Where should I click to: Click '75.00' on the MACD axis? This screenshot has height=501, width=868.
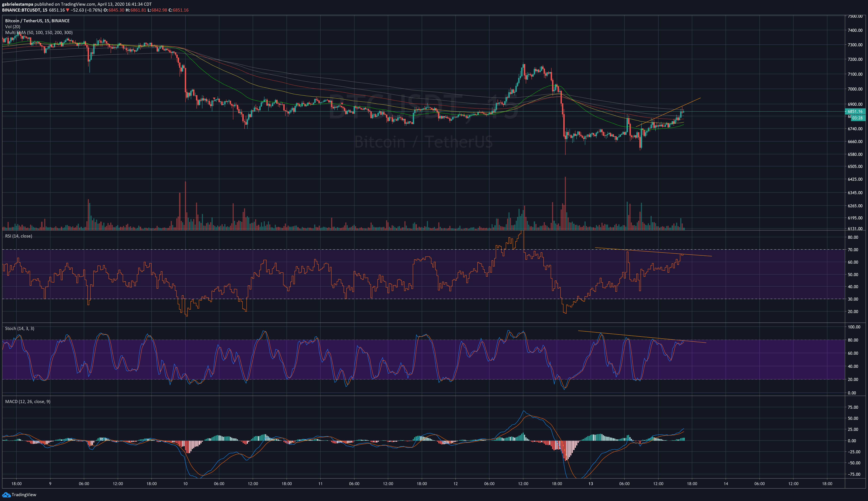click(853, 407)
